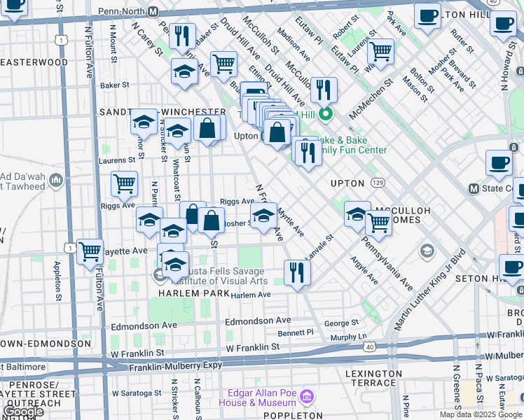This screenshot has width=524, height=420.
Task: Select the shopping cart marker near Riggs Ave
Action: point(124,183)
